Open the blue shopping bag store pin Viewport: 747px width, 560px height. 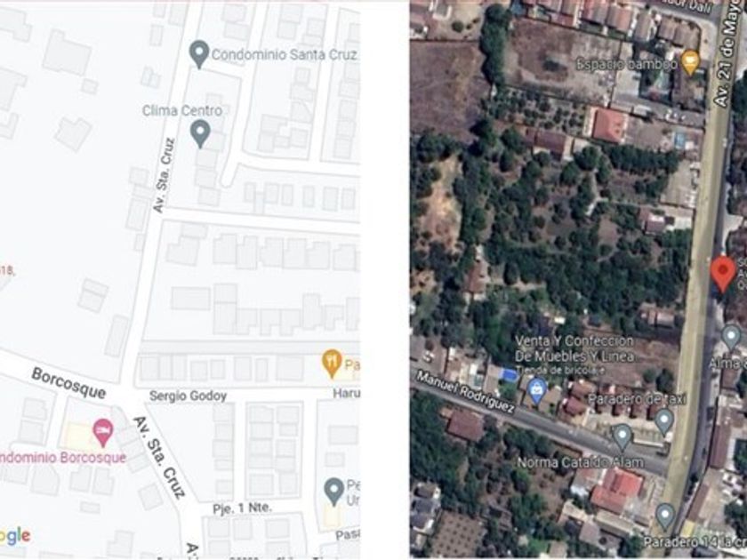point(537,390)
